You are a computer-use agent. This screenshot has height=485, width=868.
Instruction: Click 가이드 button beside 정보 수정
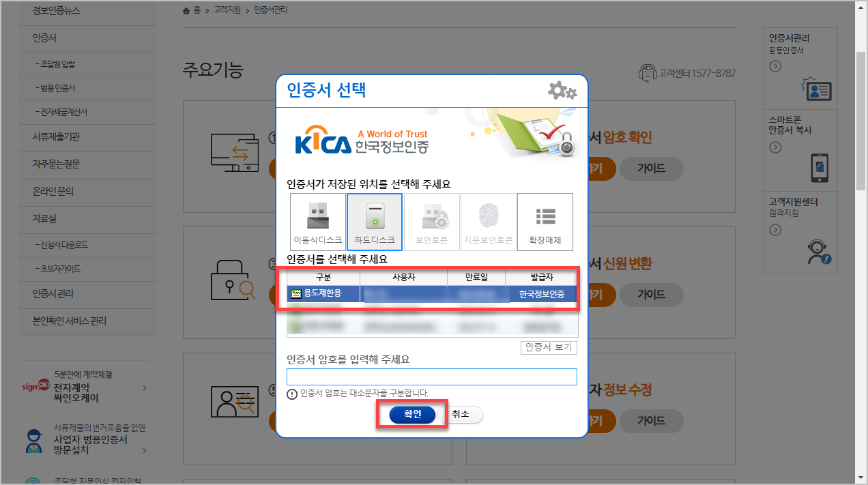pos(651,420)
